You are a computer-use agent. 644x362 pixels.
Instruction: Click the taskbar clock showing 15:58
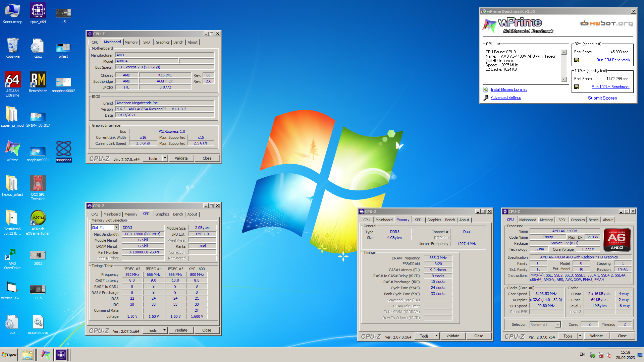tap(625, 352)
